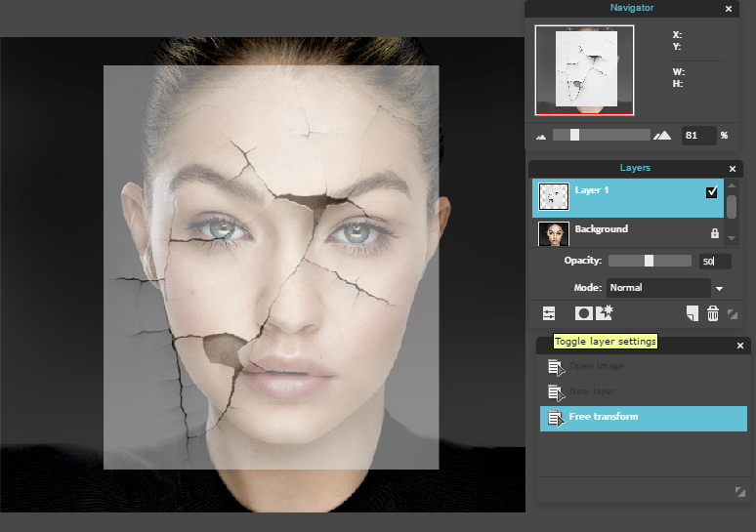
Task: Click Layers list scroll up arrow
Action: (732, 185)
